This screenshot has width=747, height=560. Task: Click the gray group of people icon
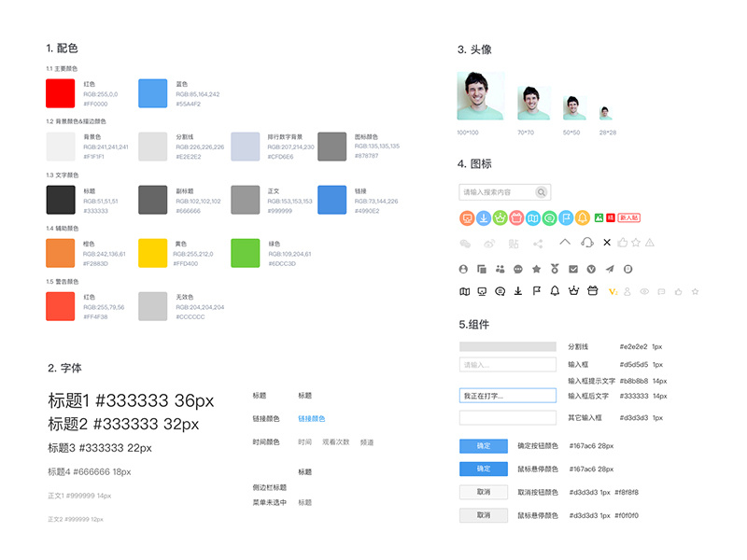click(x=500, y=269)
